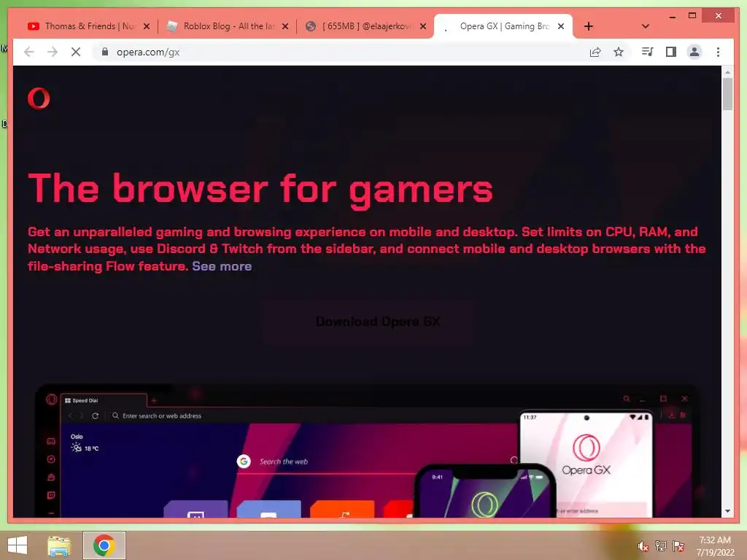Open File Explorer from taskbar
The width and height of the screenshot is (747, 560).
(59, 545)
